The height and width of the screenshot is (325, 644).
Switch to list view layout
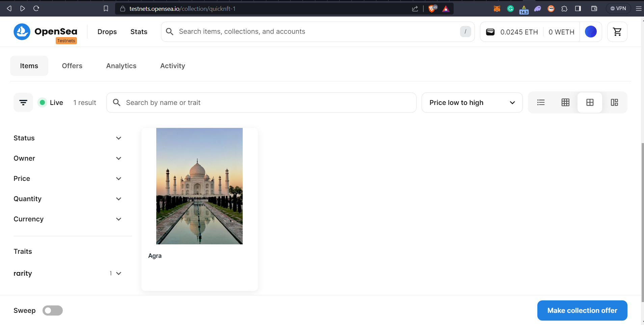[x=541, y=103]
